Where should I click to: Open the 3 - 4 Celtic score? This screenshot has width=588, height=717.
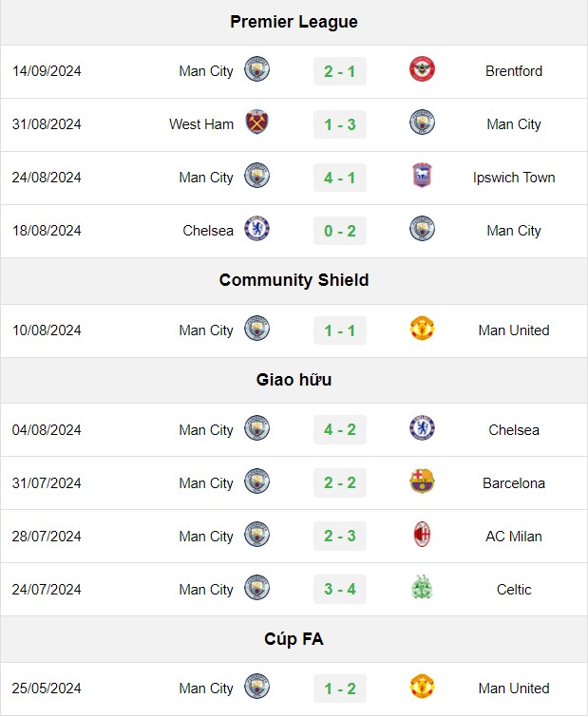pyautogui.click(x=340, y=589)
